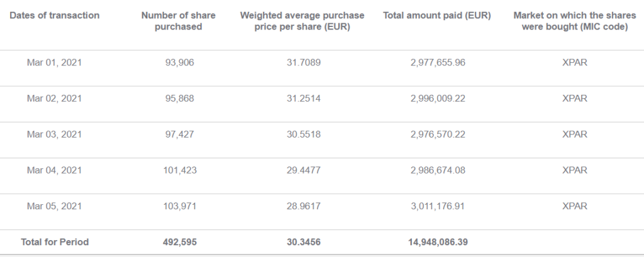Select the Total amount paid (EUR) header

(437, 16)
